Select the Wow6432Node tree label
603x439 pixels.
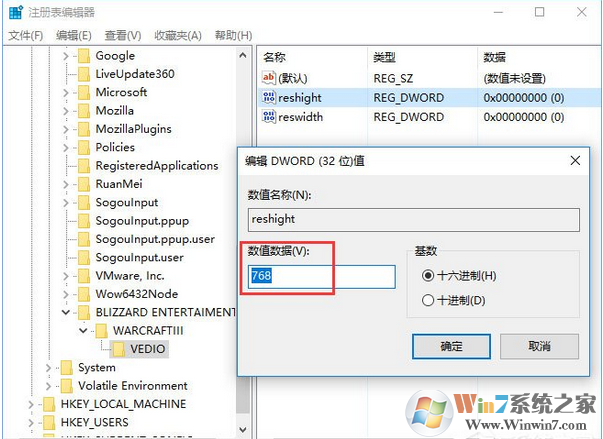[137, 294]
